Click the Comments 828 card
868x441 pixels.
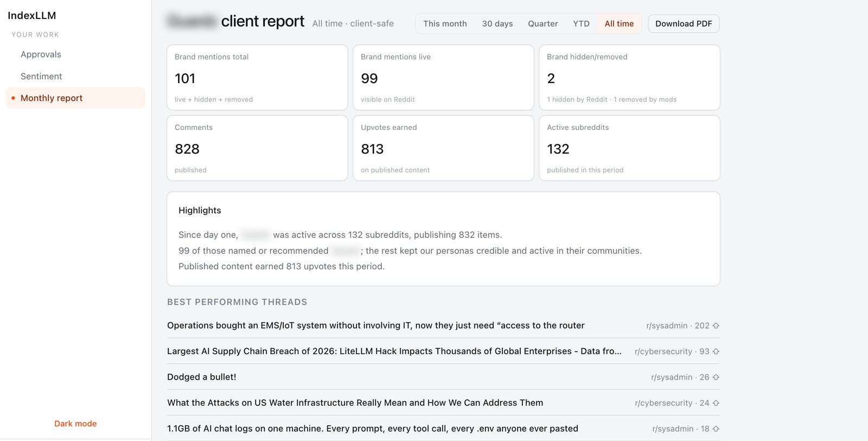pos(257,148)
